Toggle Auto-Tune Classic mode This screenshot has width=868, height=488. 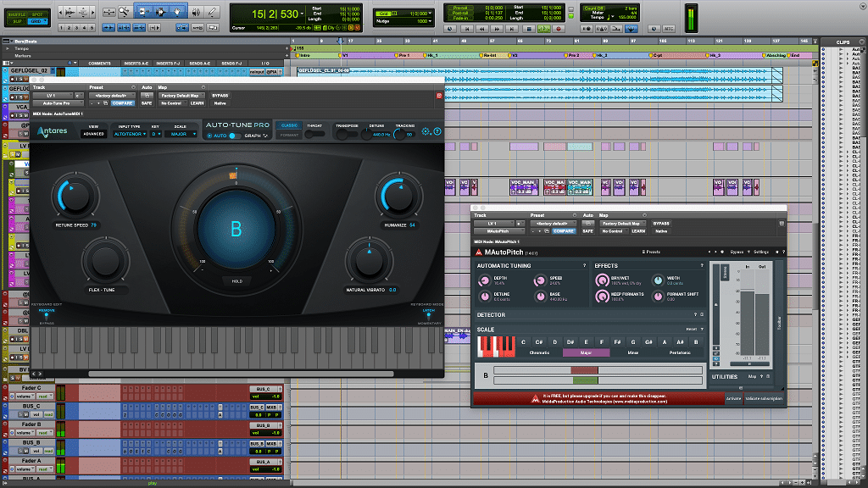289,125
